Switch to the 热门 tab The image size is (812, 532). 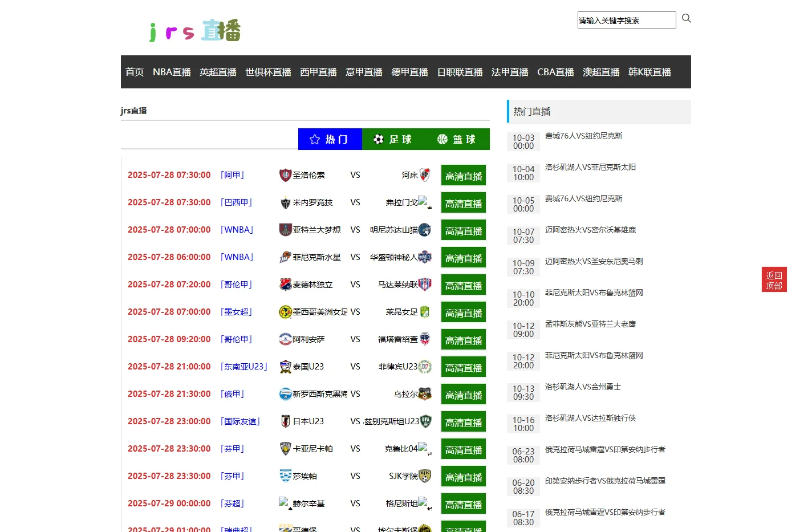point(330,139)
